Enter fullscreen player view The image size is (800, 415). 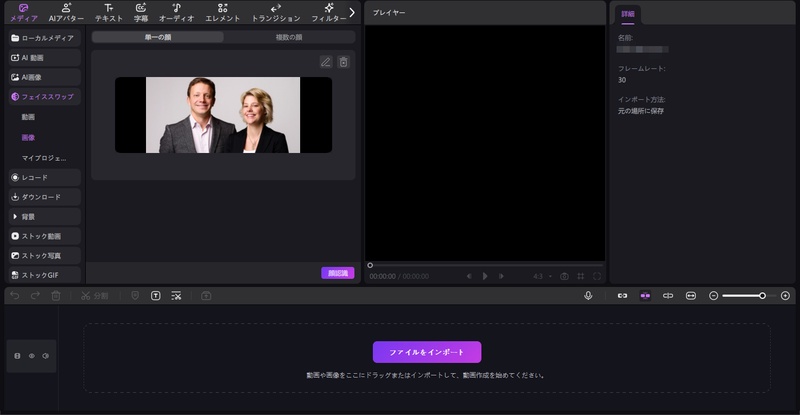pyautogui.click(x=597, y=276)
